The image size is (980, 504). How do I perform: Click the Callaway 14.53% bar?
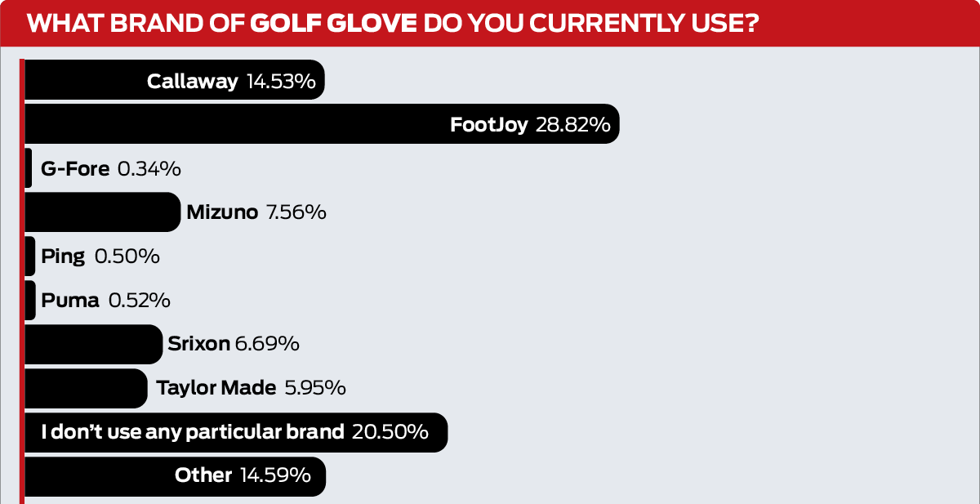[175, 80]
